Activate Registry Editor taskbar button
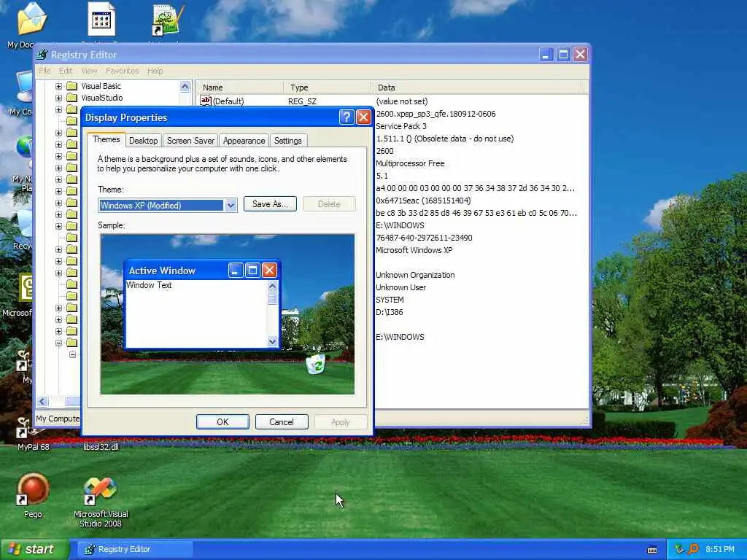This screenshot has width=747, height=560. [x=136, y=549]
